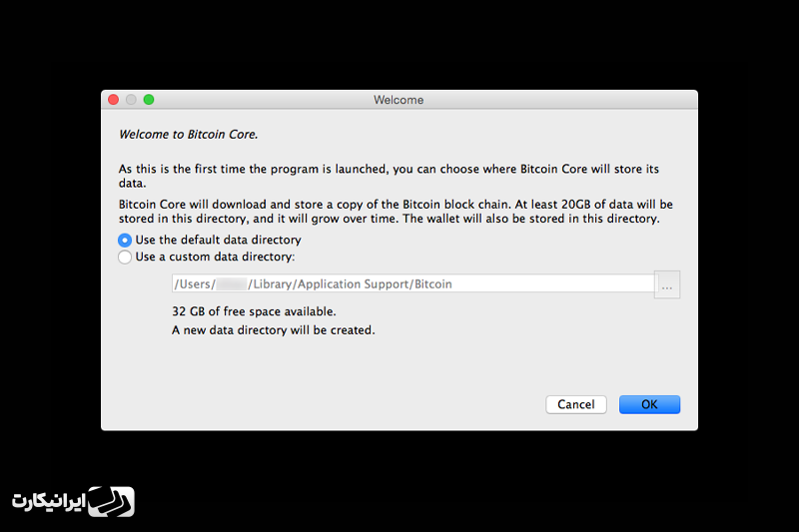Viewport: 799px width, 532px height.
Task: Click the paragraph mentioning 20GB of data
Action: coord(396,212)
